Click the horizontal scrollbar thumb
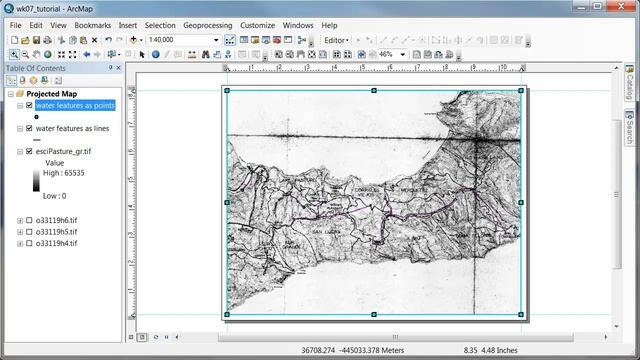The image size is (640, 360). pyautogui.click(x=396, y=337)
